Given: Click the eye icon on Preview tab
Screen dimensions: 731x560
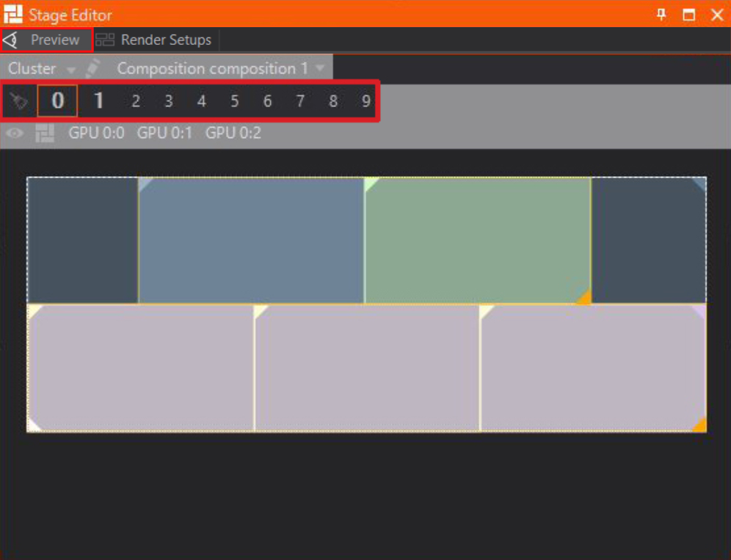Looking at the screenshot, I should pyautogui.click(x=10, y=40).
